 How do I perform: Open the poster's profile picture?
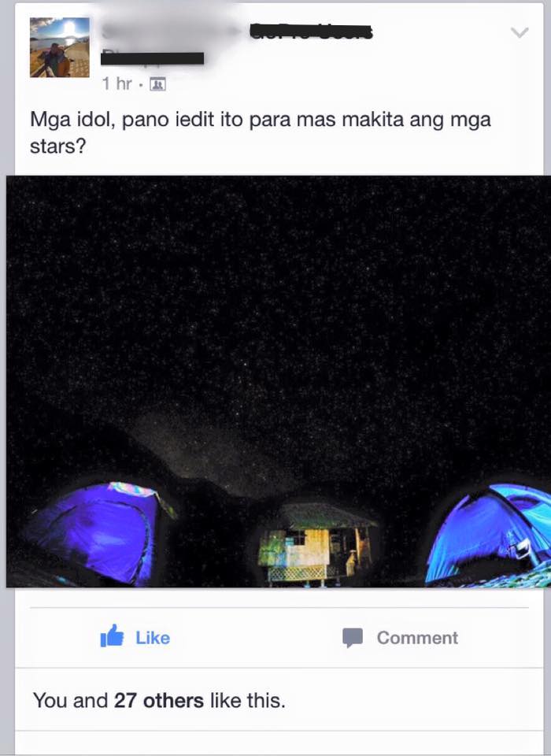(x=59, y=46)
